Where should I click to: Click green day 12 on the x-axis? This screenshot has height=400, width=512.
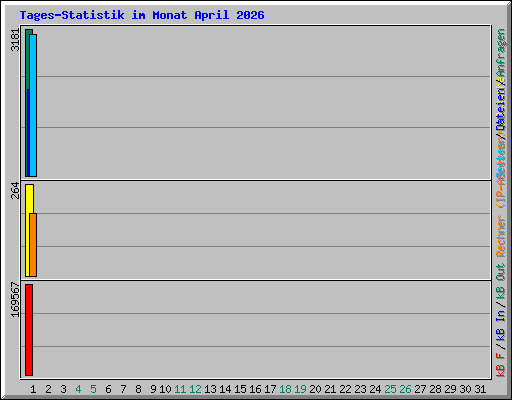point(195,389)
